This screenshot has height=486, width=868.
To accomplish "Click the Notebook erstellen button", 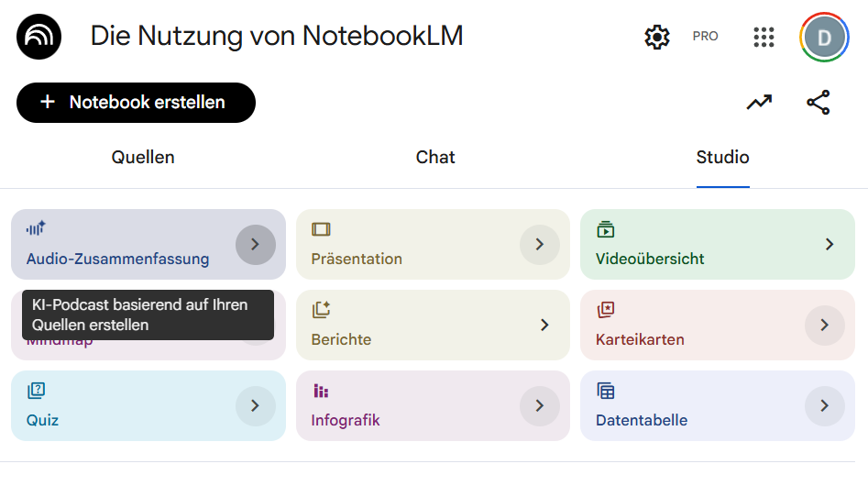I will [x=137, y=103].
